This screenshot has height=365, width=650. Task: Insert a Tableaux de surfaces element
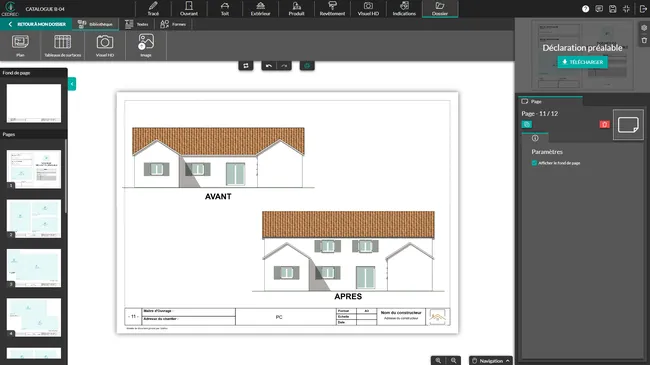point(63,46)
